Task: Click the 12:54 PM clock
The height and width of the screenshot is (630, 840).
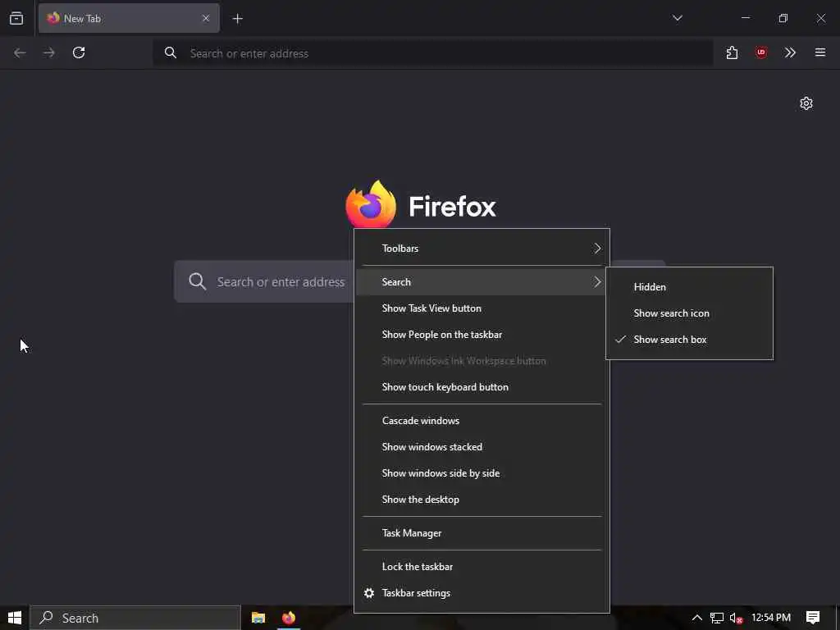Action: point(771,618)
